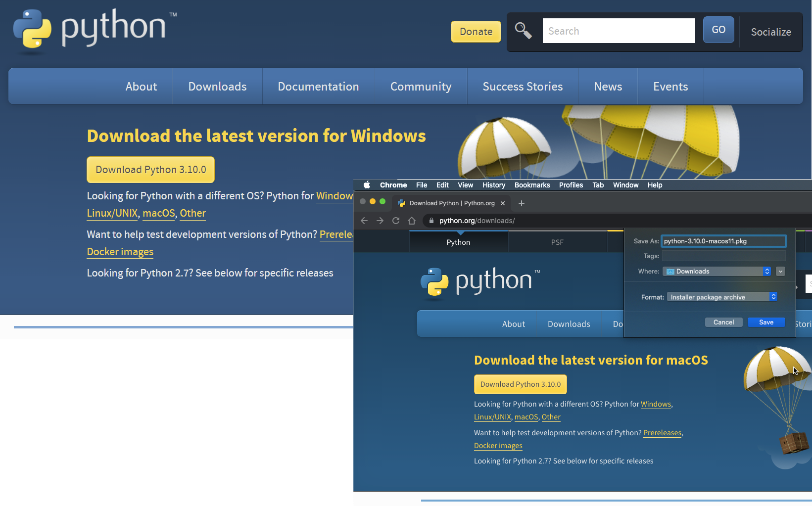This screenshot has height=506, width=812.
Task: Open Other link on macOS page
Action: tap(551, 417)
